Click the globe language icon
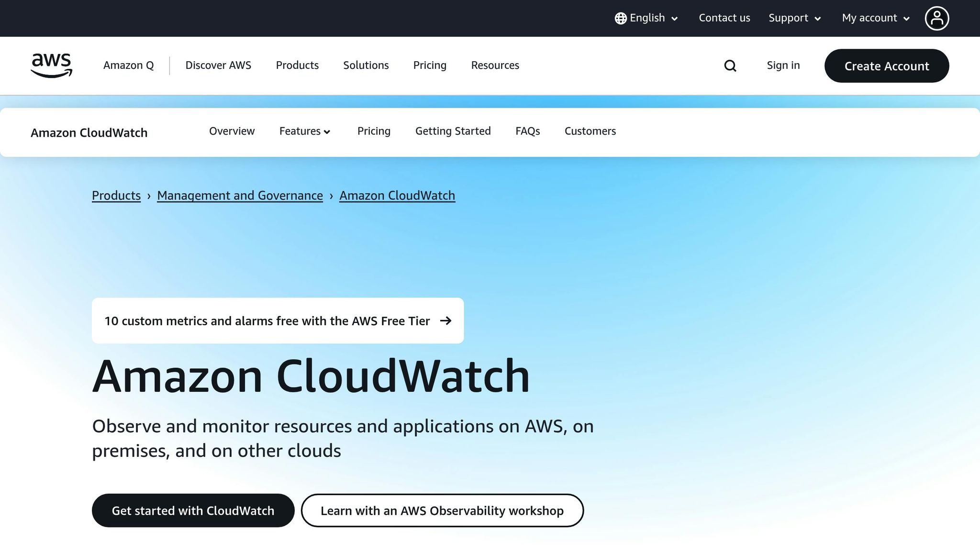Screen dimensions: 980x551 (x=621, y=18)
